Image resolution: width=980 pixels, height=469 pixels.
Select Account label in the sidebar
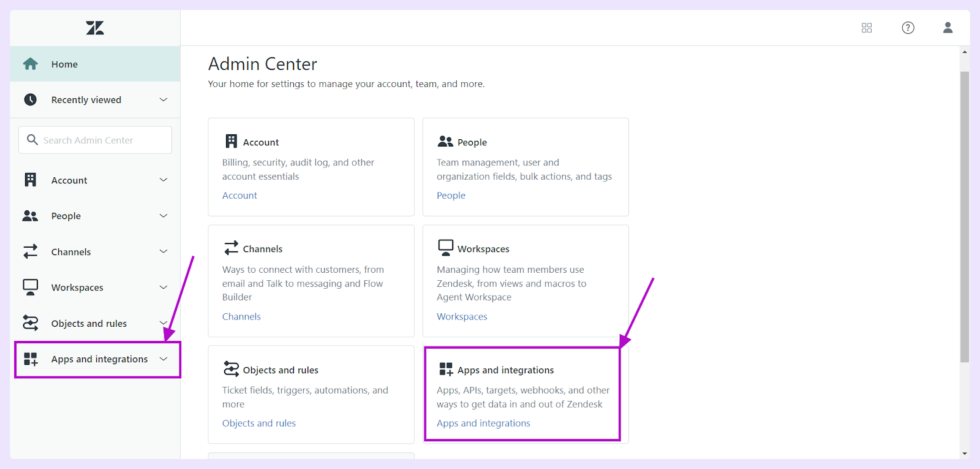click(69, 180)
